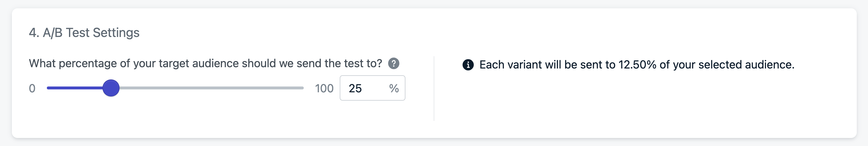
Task: Click the word "Settings" in the heading
Action: coord(116,33)
